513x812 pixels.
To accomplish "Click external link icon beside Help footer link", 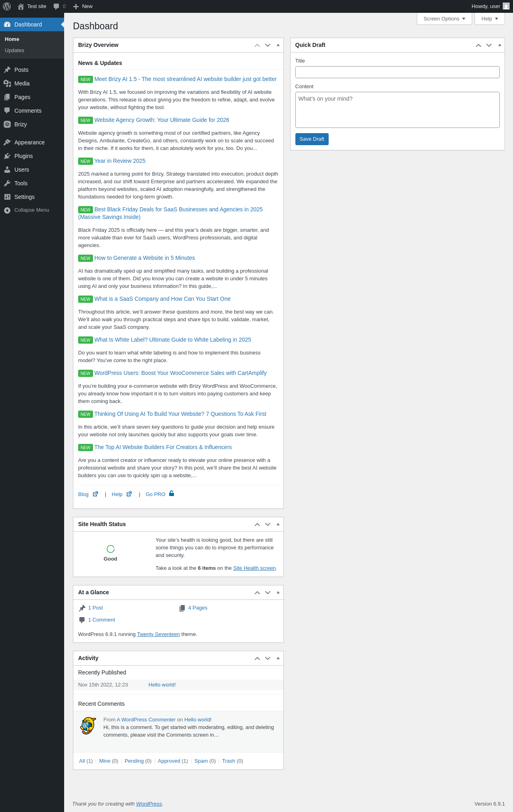I will [x=129, y=494].
